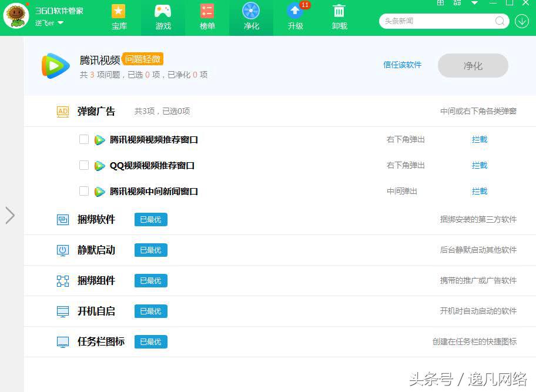Check the 腾讯视频中间新闻窗口 checkbox
Viewport: 536px width, 392px height.
coord(84,191)
